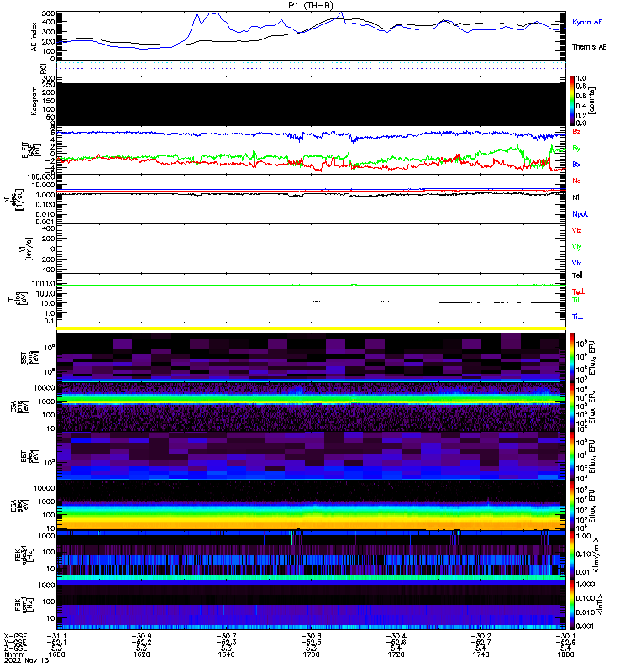Select the "Kyoto AE" legend label
The width and height of the screenshot is (630, 672).
point(587,22)
